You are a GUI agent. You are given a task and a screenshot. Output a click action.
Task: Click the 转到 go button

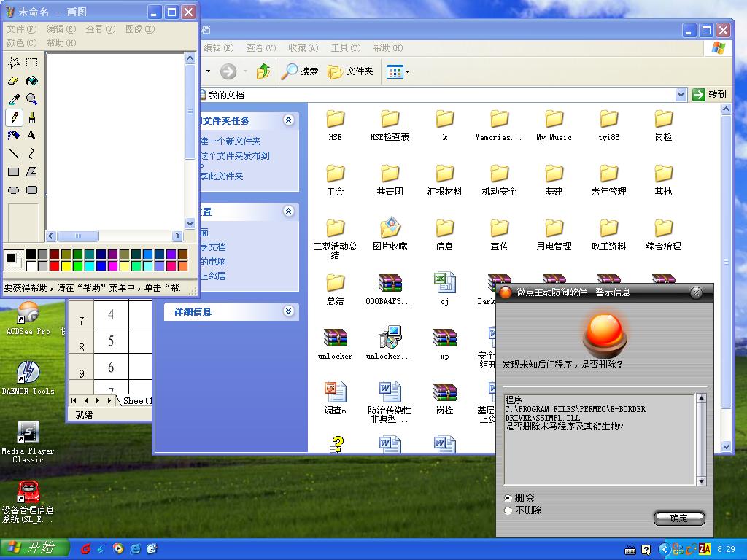point(710,95)
